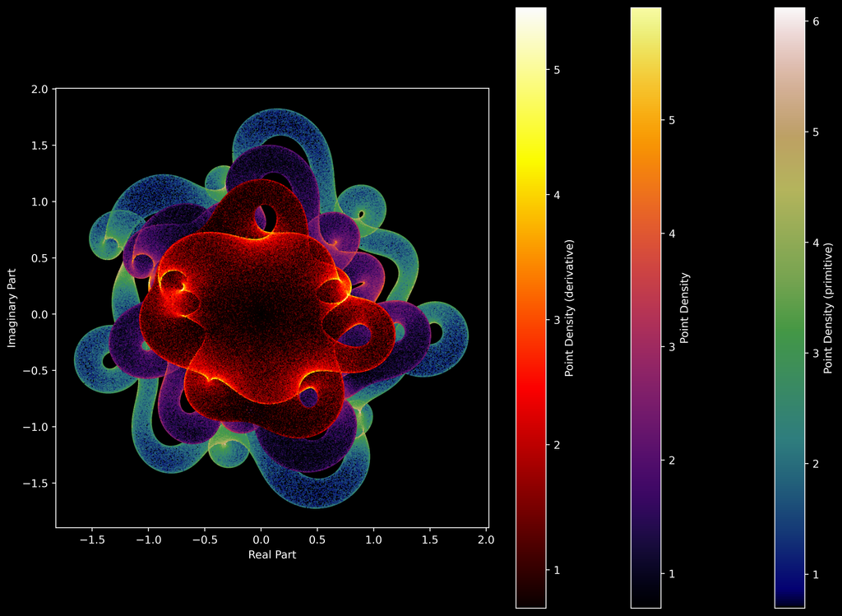842x616 pixels.
Task: Click tick label 3 on primitive colorbar
Action: coord(816,353)
